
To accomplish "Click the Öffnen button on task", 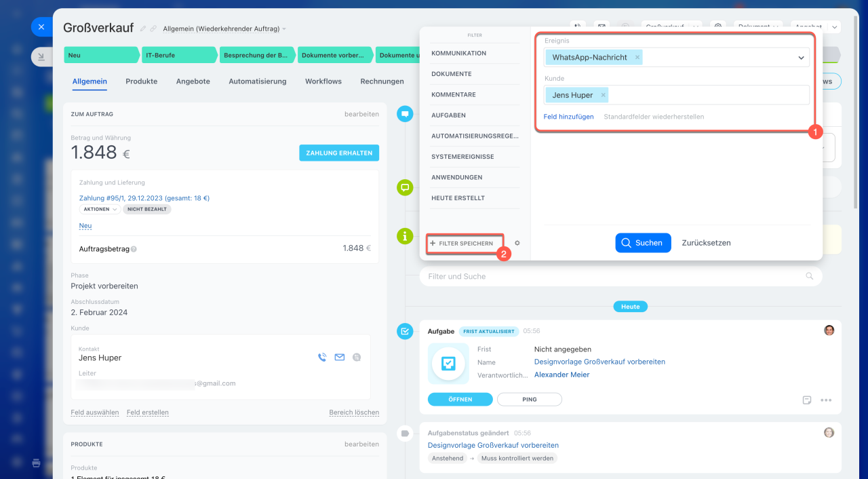I will click(460, 400).
